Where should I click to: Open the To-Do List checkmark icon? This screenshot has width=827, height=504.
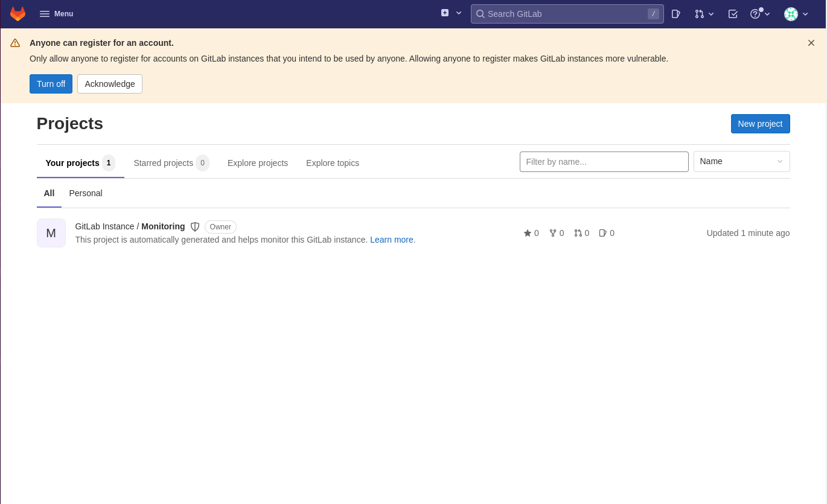733,14
